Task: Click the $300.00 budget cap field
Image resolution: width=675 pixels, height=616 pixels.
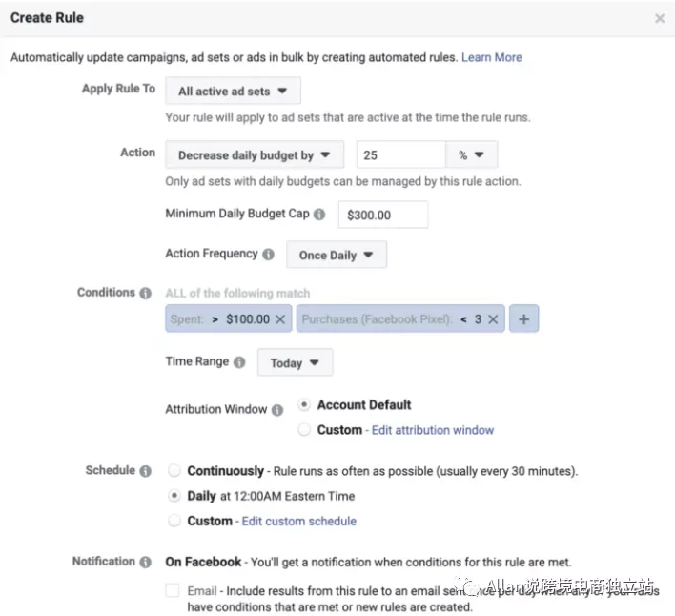Action: click(x=382, y=215)
